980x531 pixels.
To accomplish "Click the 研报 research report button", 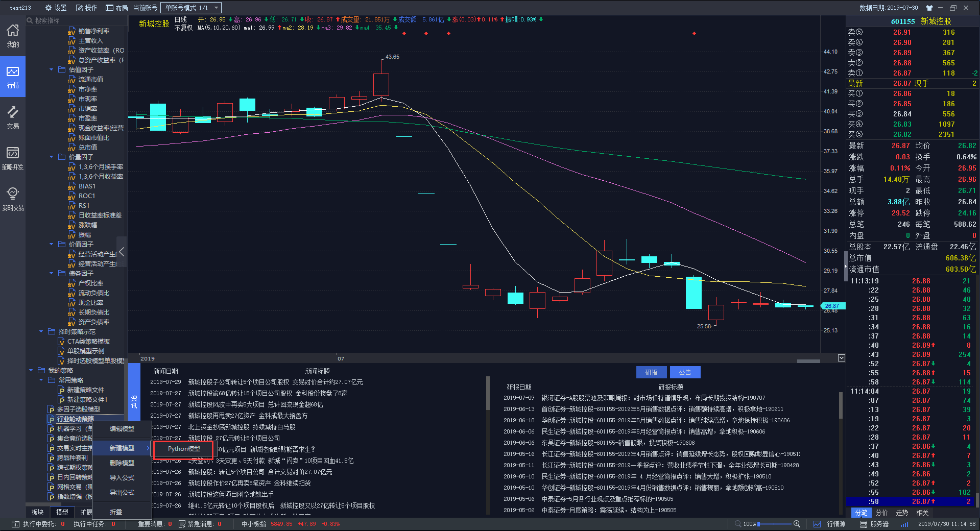I will tap(651, 372).
